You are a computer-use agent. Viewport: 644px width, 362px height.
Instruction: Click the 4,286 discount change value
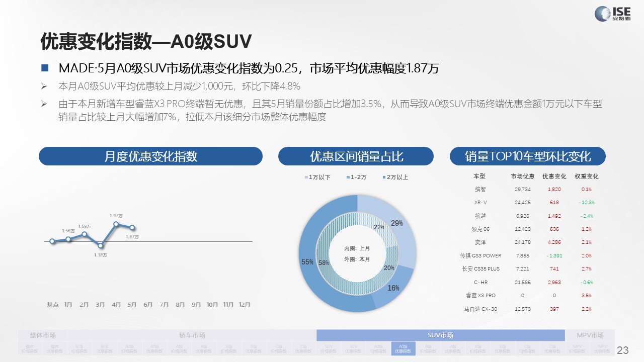click(554, 242)
